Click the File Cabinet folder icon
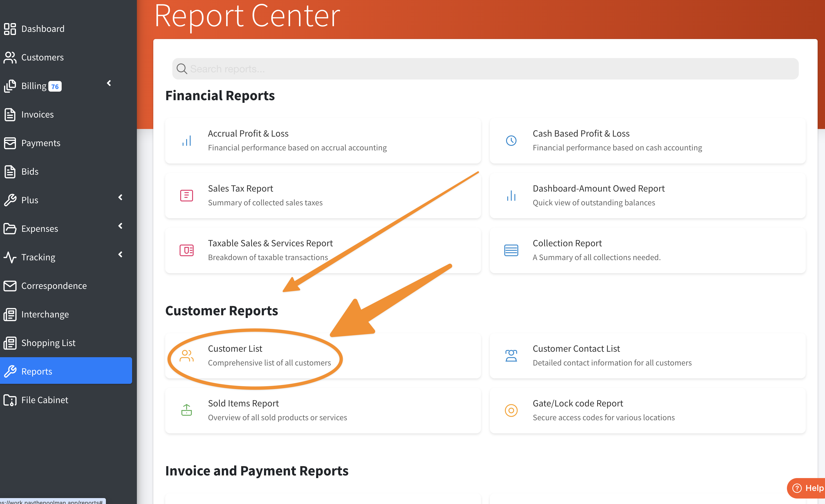825x504 pixels. 10,400
